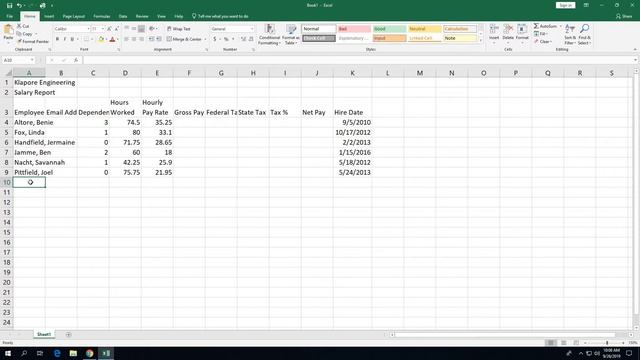The width and height of the screenshot is (640, 360).
Task: Apply the Bad cell style
Action: [354, 29]
